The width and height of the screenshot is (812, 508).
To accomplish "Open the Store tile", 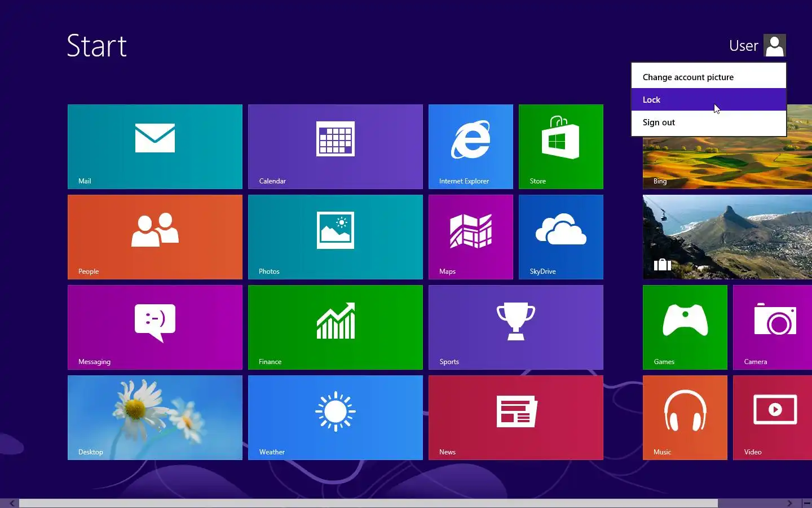I will [x=561, y=147].
